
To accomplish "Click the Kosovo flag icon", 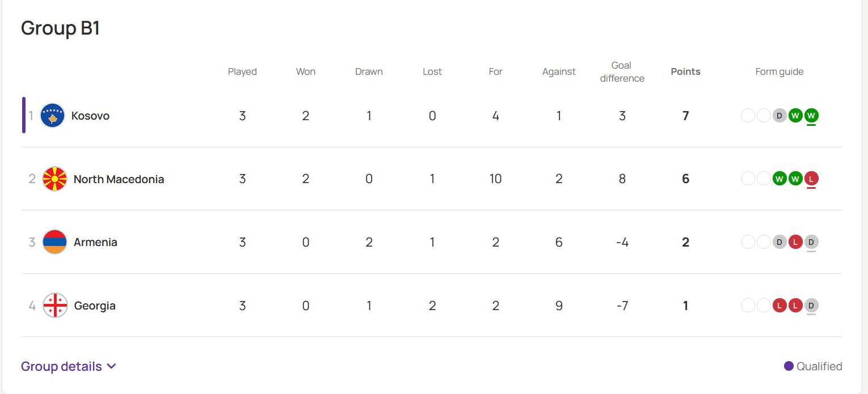I will point(53,116).
